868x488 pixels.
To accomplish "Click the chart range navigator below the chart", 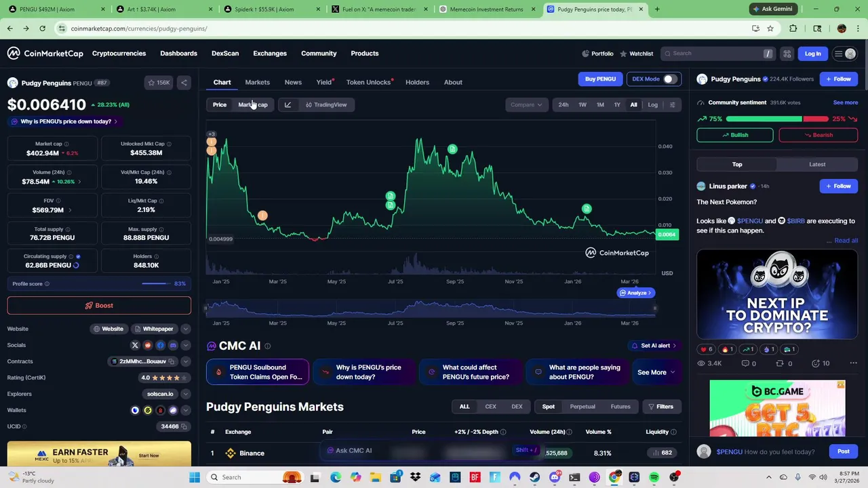I will click(x=430, y=308).
